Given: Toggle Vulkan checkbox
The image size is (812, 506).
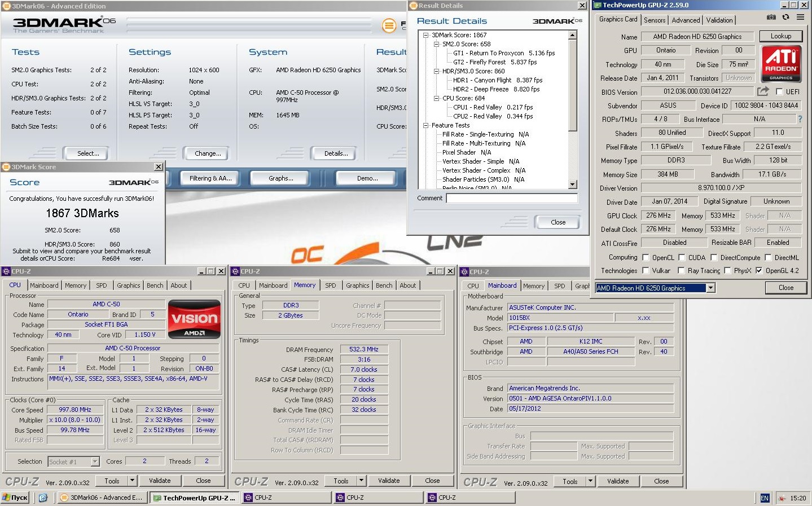Looking at the screenshot, I should tap(646, 271).
